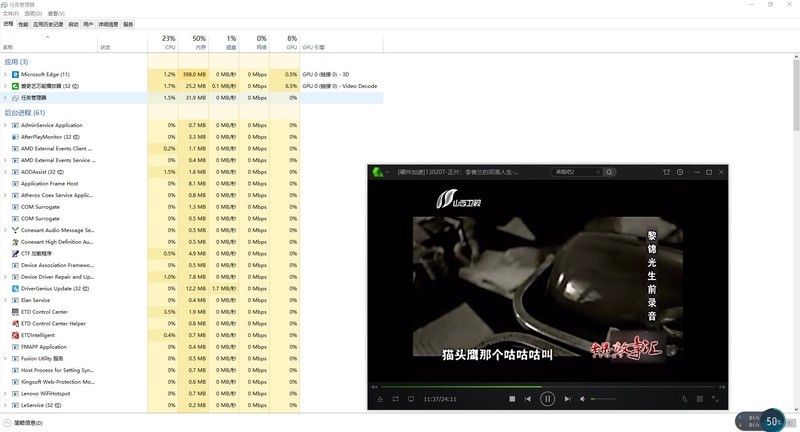Pause the video in the player window

tap(547, 399)
